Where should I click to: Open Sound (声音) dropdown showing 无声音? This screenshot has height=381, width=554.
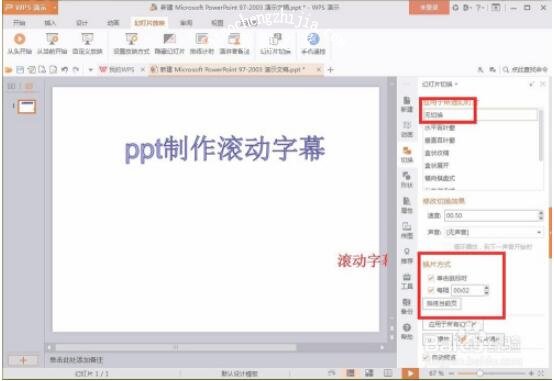pos(493,232)
